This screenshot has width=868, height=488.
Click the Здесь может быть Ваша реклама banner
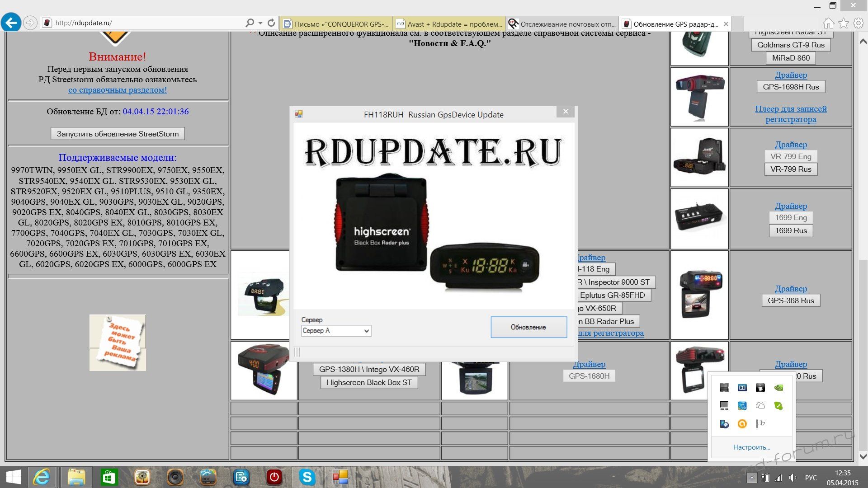[x=118, y=343]
